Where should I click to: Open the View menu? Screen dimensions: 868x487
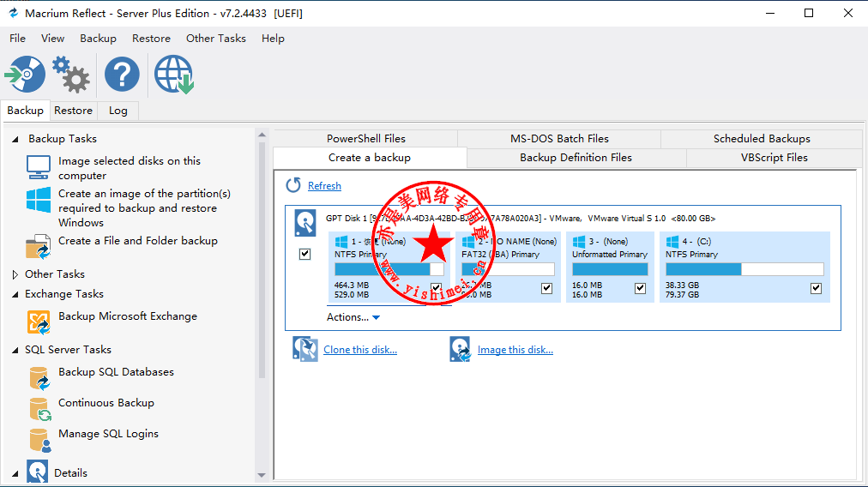(x=52, y=39)
